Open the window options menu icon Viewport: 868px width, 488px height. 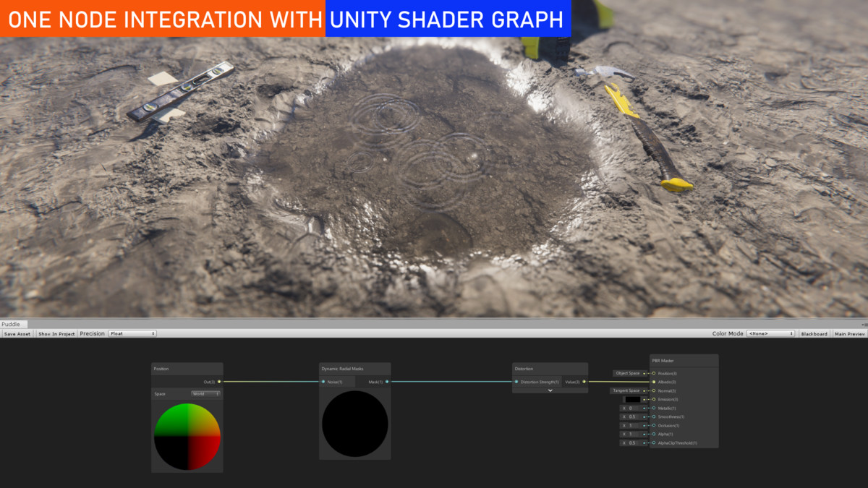click(864, 325)
